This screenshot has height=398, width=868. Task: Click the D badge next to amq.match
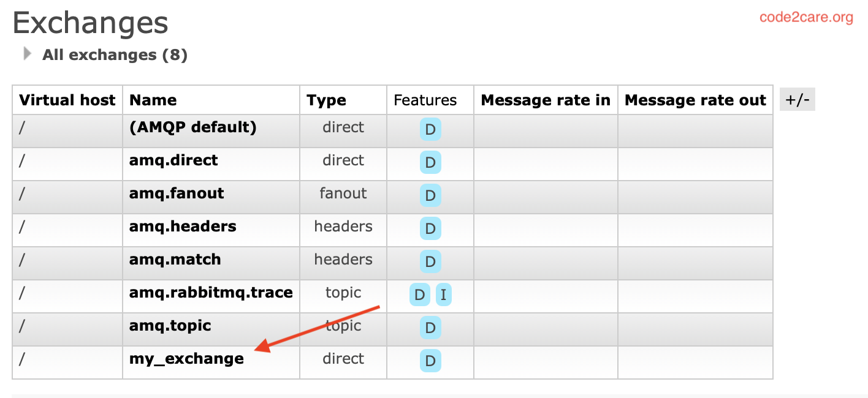(430, 261)
